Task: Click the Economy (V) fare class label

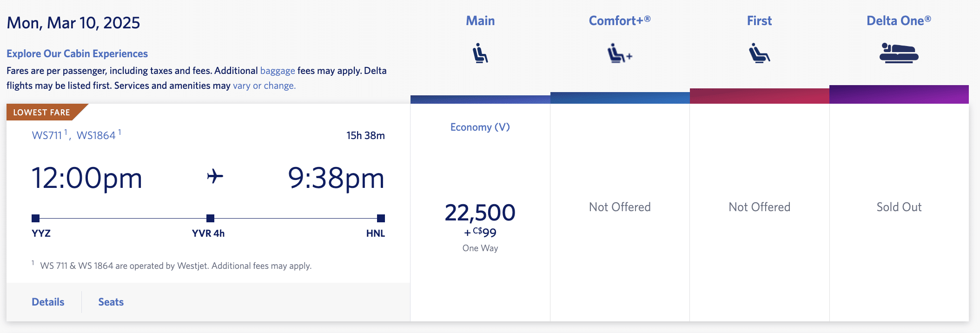Action: (x=480, y=127)
